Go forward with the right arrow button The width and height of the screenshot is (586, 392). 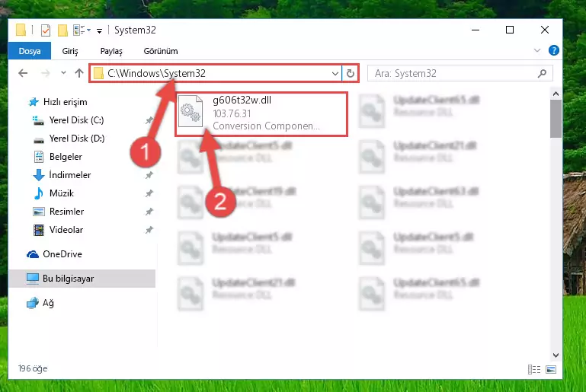(45, 73)
